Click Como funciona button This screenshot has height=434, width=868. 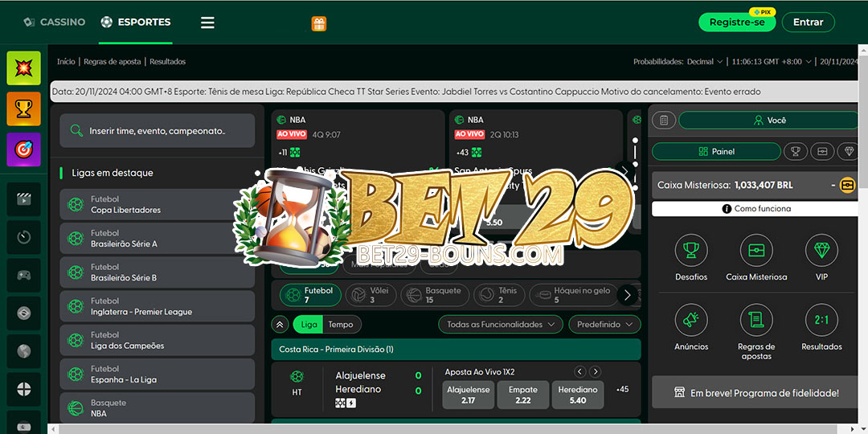tap(756, 209)
